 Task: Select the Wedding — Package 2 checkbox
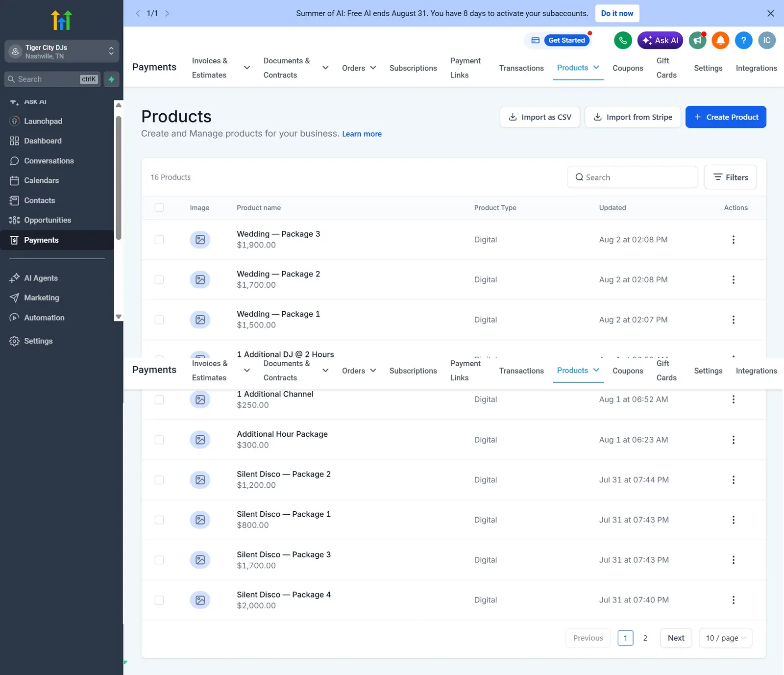[x=159, y=280]
